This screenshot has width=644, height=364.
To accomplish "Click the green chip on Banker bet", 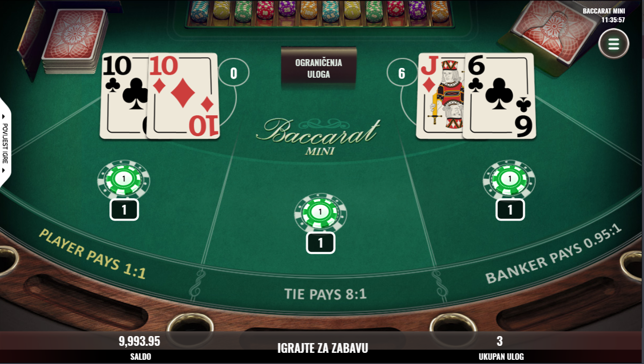I will 509,179.
